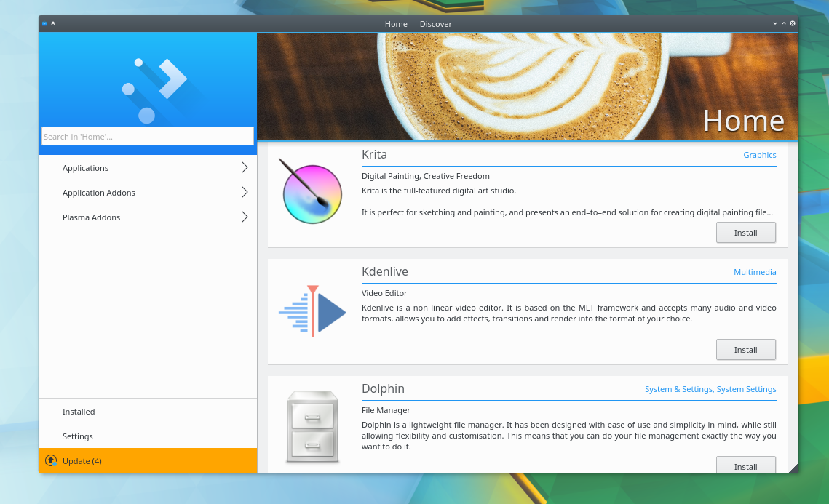Open the Settings sidebar entry

(148, 436)
